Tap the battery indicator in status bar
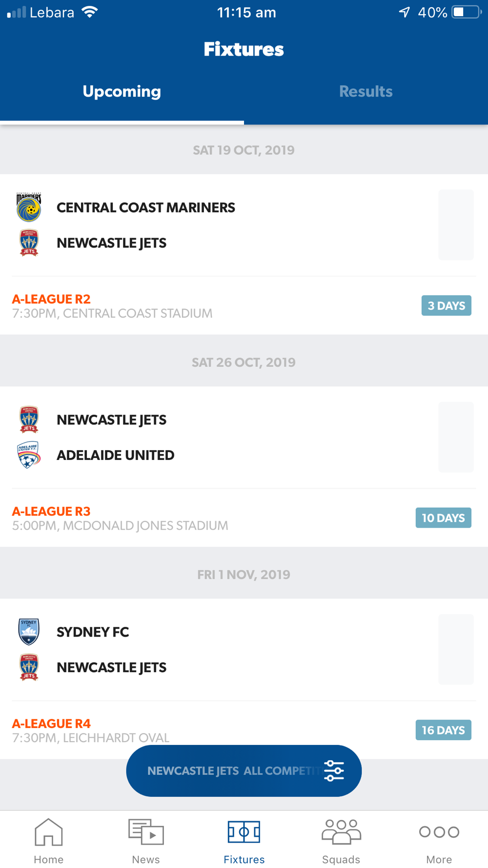The height and width of the screenshot is (868, 488). [467, 12]
